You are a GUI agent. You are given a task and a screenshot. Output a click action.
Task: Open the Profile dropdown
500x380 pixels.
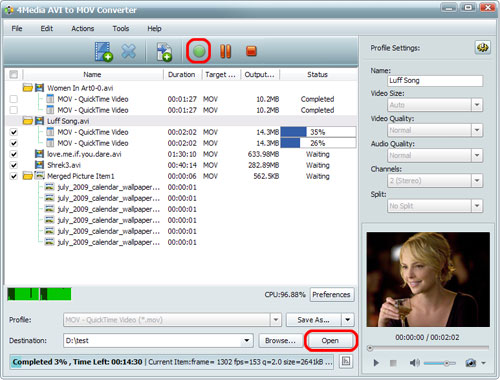point(276,320)
